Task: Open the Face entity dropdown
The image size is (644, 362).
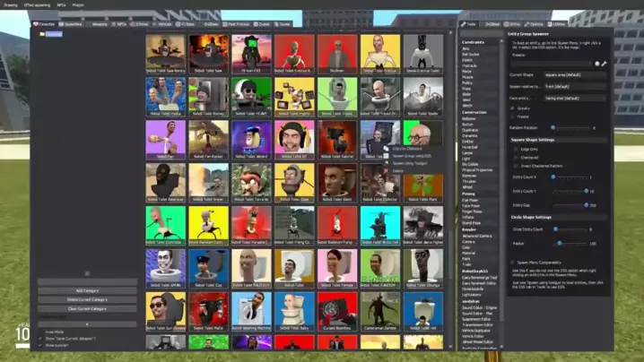Action: (576, 98)
